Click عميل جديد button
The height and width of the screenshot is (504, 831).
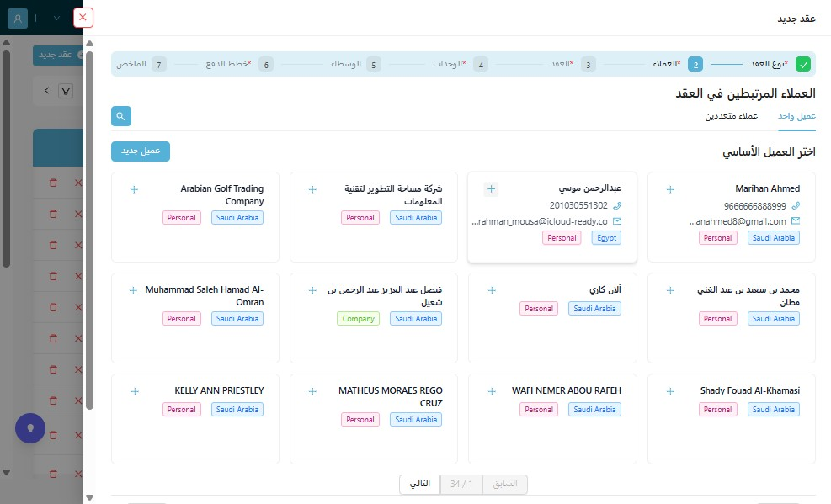click(x=141, y=151)
